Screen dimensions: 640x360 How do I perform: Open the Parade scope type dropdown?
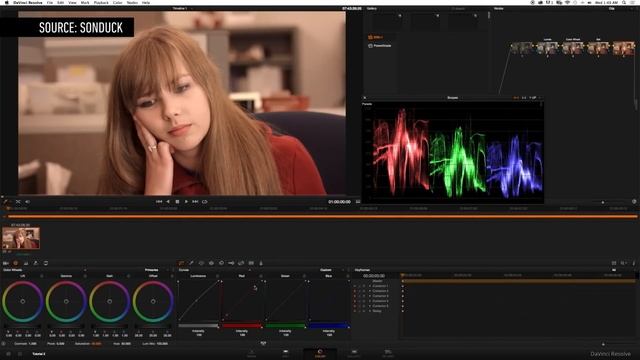[367, 104]
